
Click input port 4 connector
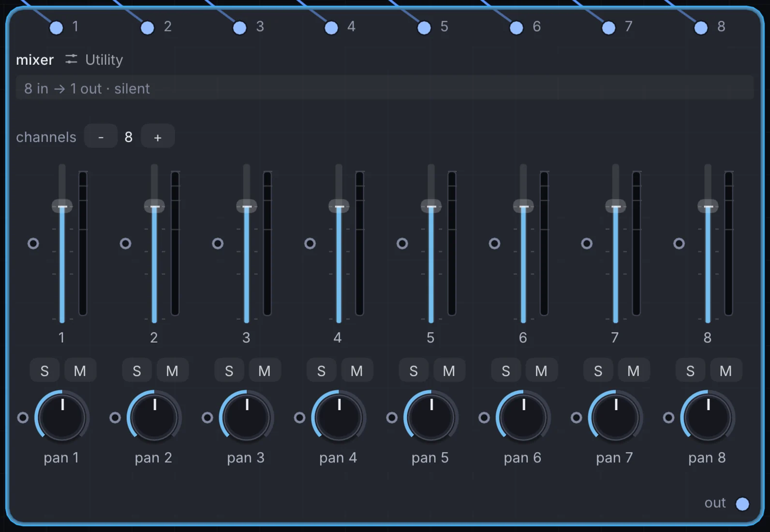tap(331, 28)
